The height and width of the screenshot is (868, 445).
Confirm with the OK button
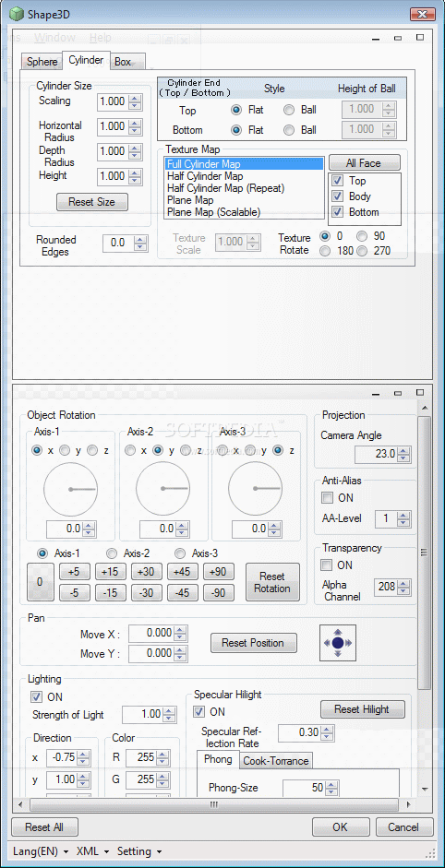point(341,827)
